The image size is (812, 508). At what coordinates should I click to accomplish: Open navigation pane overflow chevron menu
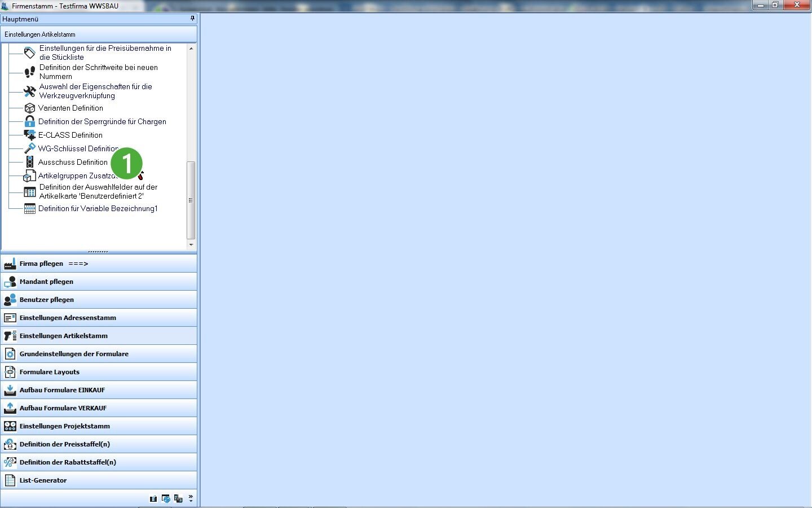tap(191, 499)
